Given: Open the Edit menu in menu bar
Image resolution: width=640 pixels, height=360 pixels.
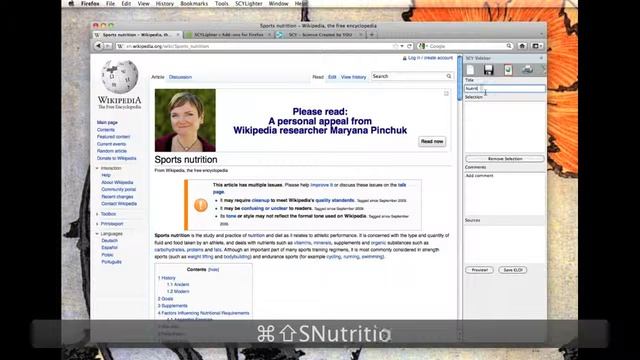Looking at the screenshot, I should coord(126,3).
